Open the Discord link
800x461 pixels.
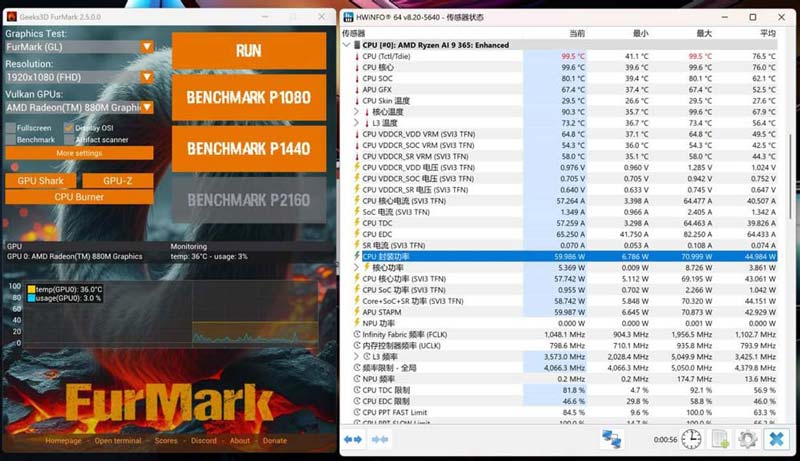pyautogui.click(x=204, y=440)
